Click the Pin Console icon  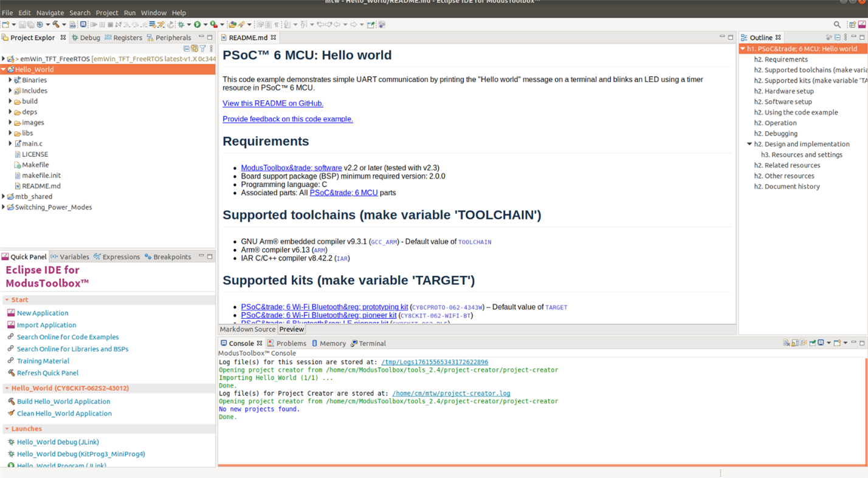pos(813,343)
